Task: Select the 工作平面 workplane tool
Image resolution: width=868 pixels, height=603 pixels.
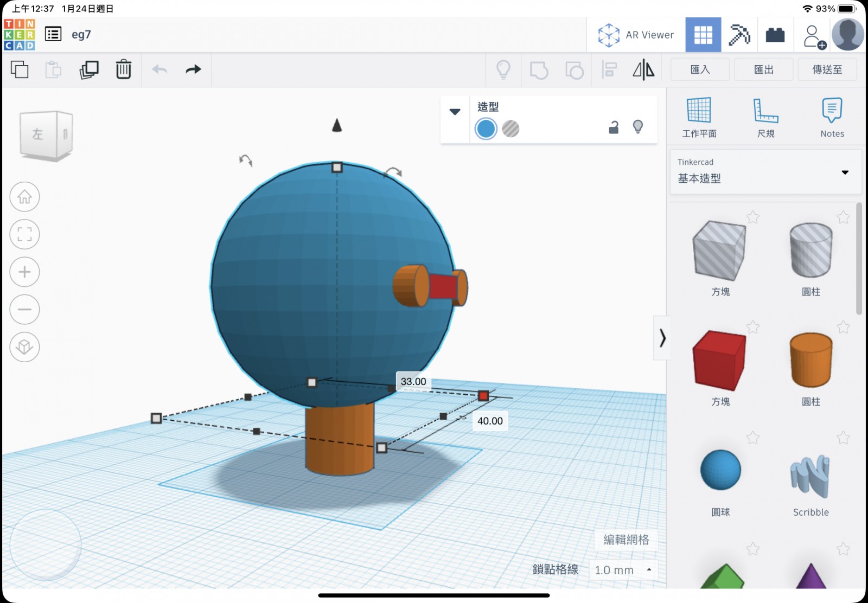Action: point(699,118)
